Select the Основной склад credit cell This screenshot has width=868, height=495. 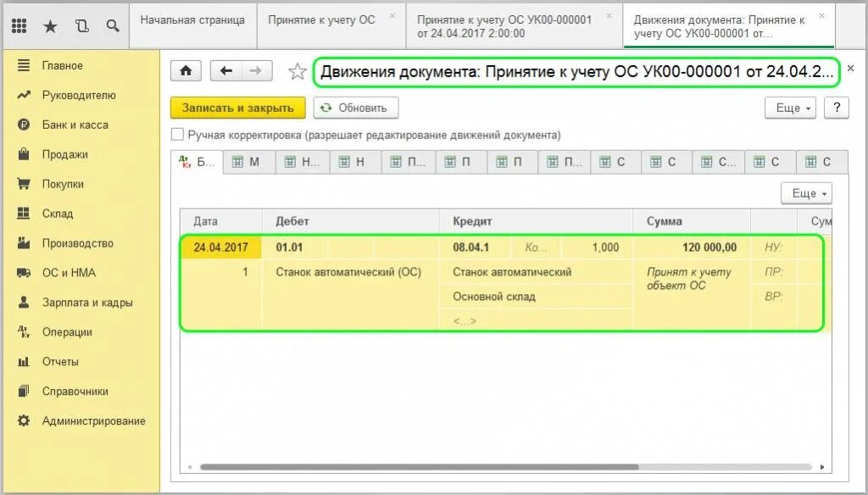(x=536, y=297)
